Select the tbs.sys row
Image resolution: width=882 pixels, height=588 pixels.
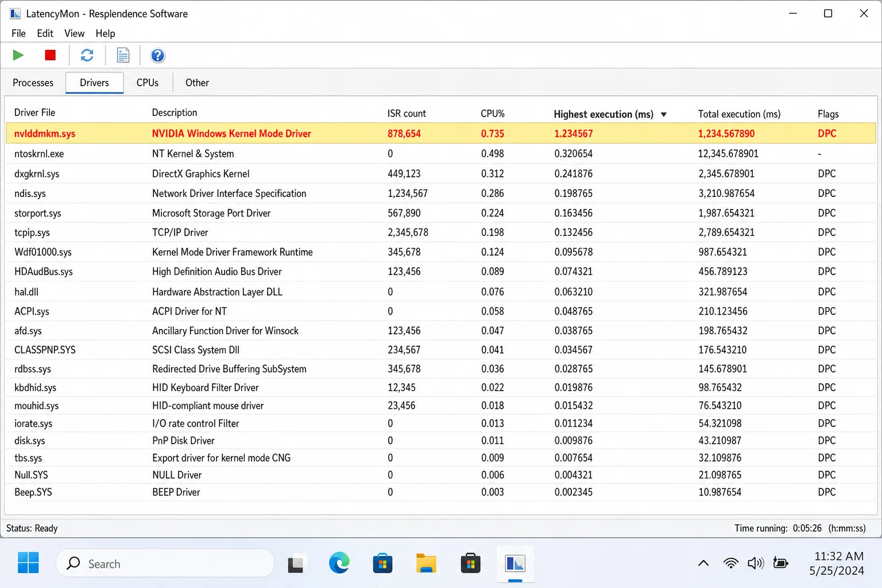point(440,457)
